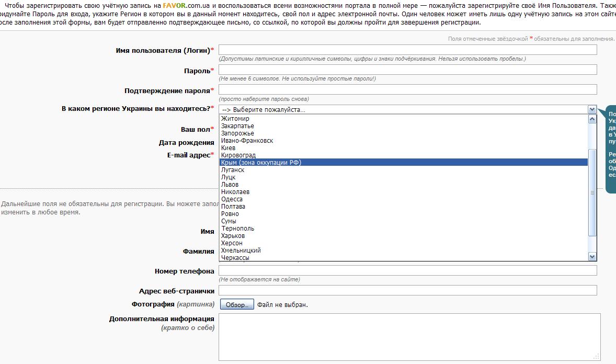The width and height of the screenshot is (616, 364).
Task: Open the region dropdown arrow
Action: (592, 109)
